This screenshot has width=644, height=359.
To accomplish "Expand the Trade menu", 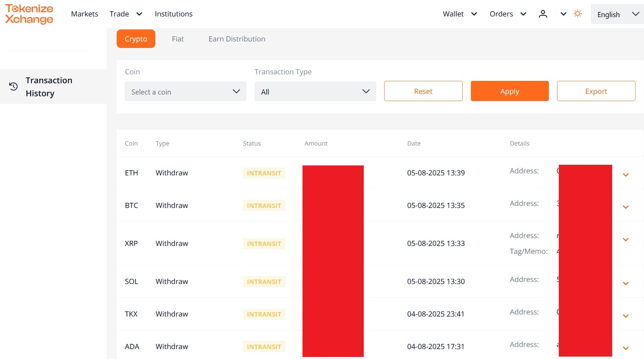I will [126, 14].
